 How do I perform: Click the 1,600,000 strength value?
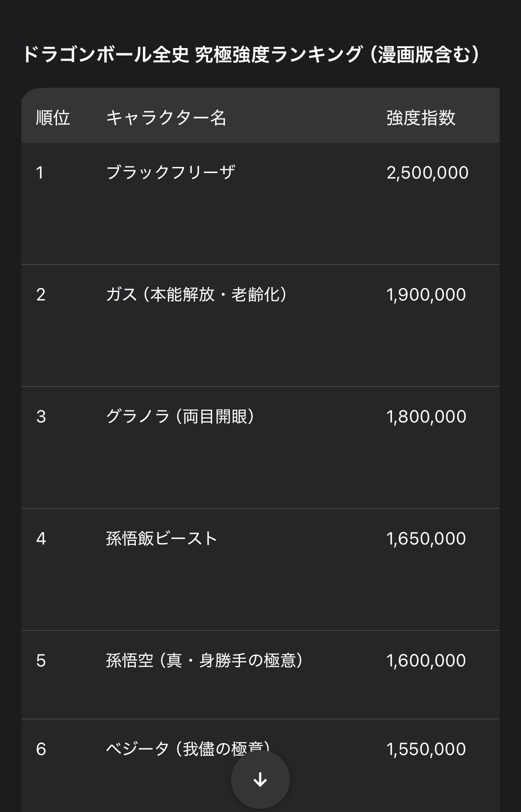click(426, 661)
